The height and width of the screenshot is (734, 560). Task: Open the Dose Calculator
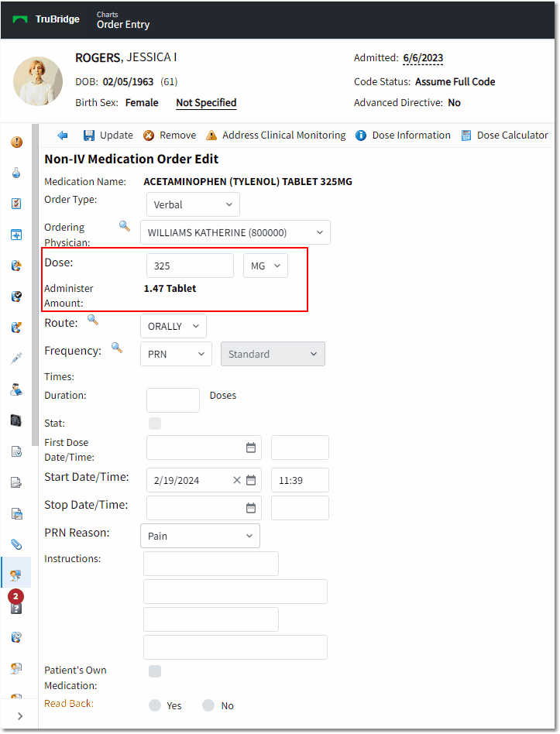tap(504, 135)
